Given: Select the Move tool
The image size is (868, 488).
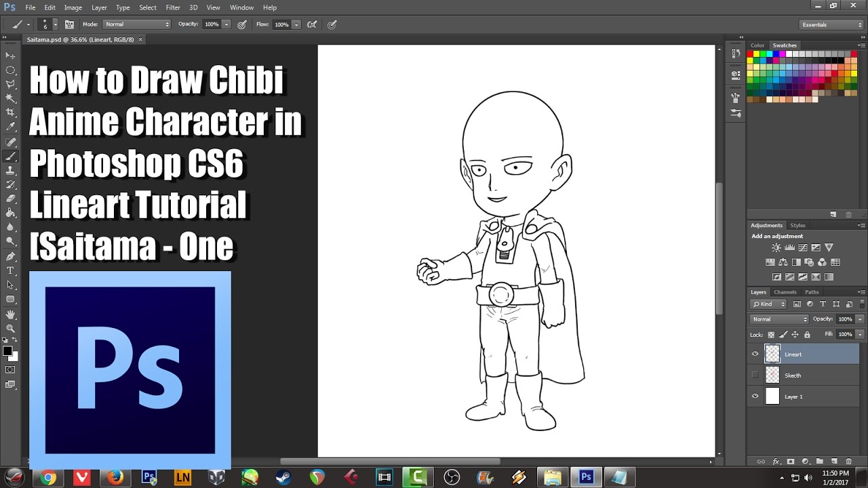Looking at the screenshot, I should pos(10,56).
